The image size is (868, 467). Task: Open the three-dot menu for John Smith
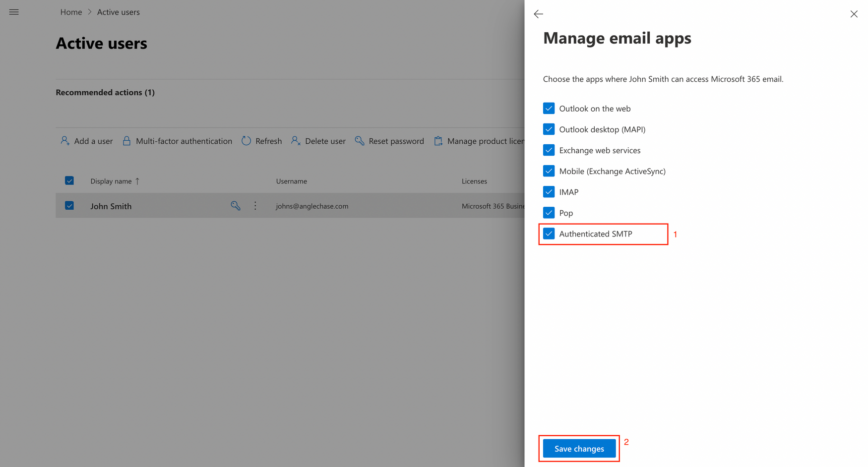coord(255,206)
